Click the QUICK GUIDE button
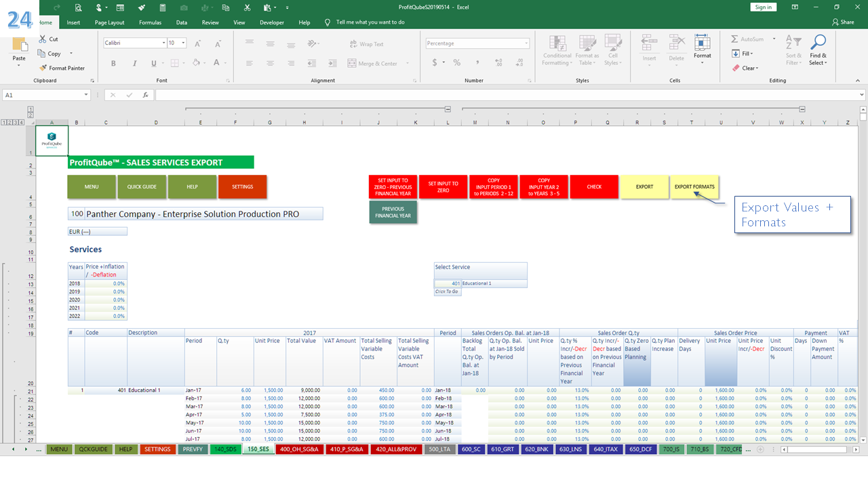 point(142,187)
